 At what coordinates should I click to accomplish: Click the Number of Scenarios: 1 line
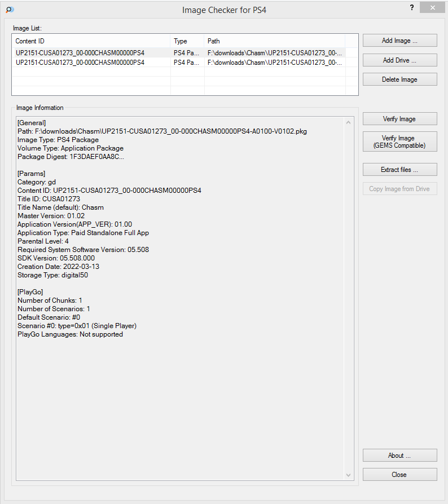(x=54, y=309)
